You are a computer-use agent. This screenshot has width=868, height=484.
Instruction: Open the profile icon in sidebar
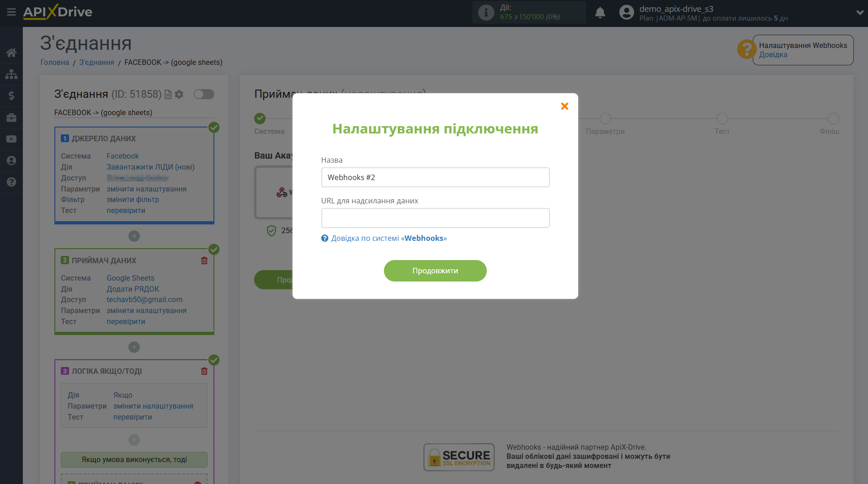coord(11,160)
